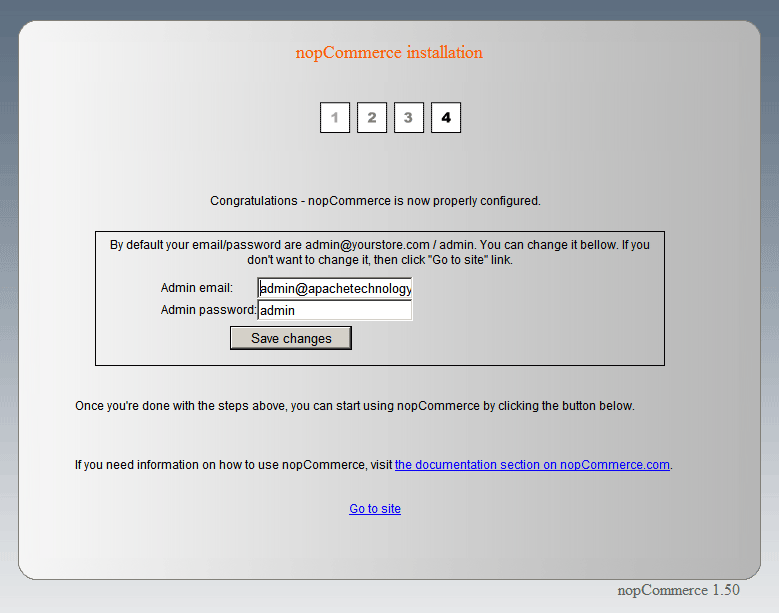Click the nopCommerce installation heading
This screenshot has width=779, height=613.
tap(389, 53)
